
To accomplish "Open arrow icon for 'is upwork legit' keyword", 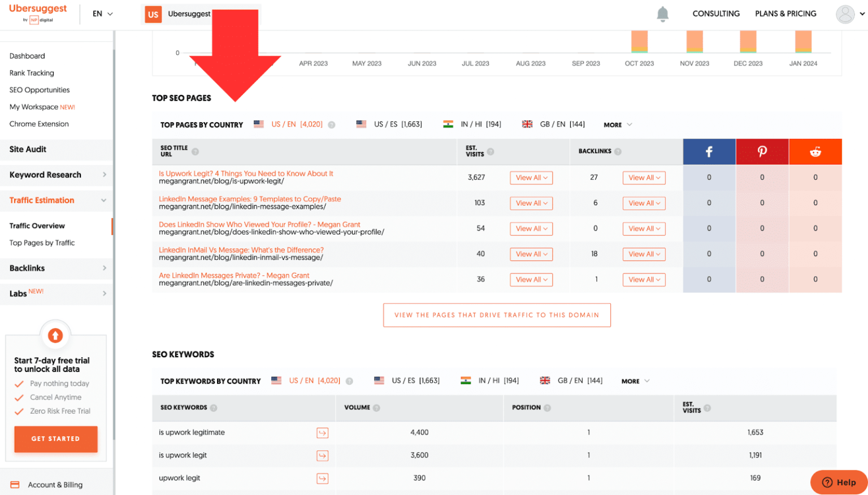I will tap(322, 455).
